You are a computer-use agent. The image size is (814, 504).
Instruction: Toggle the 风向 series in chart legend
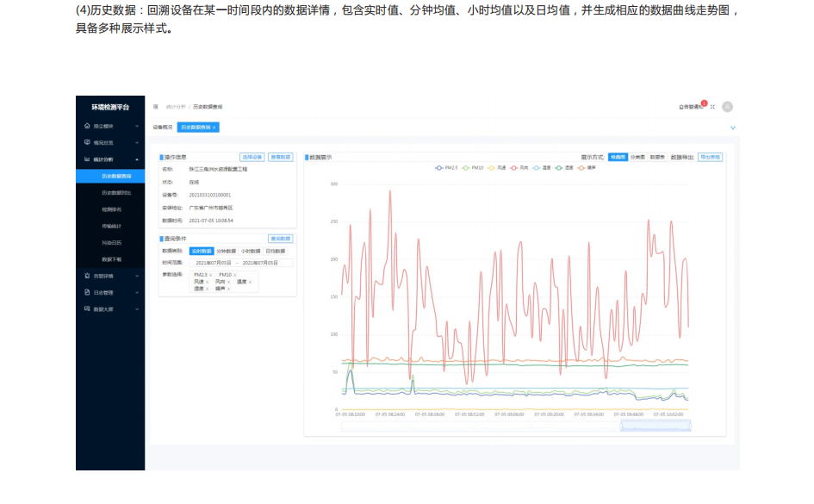pos(519,168)
